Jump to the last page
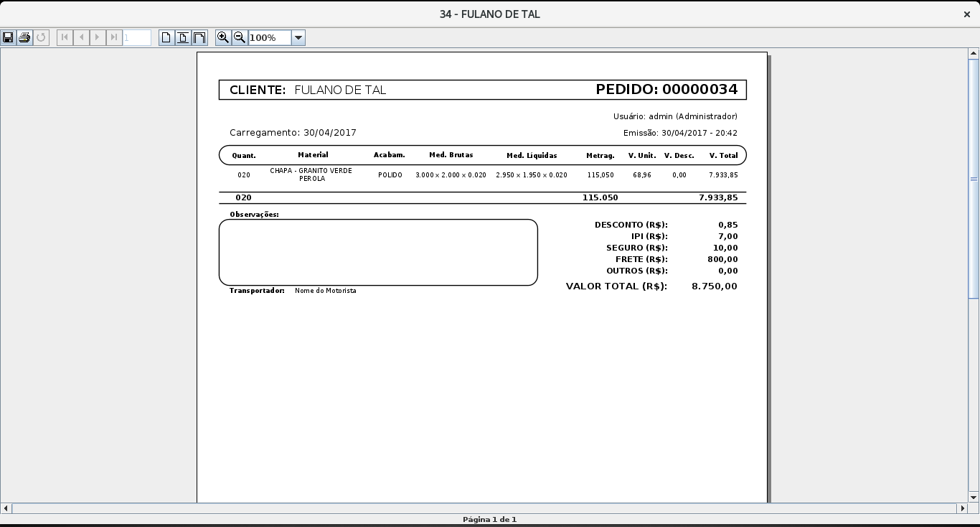Screen dimensions: 980x527 coord(114,37)
